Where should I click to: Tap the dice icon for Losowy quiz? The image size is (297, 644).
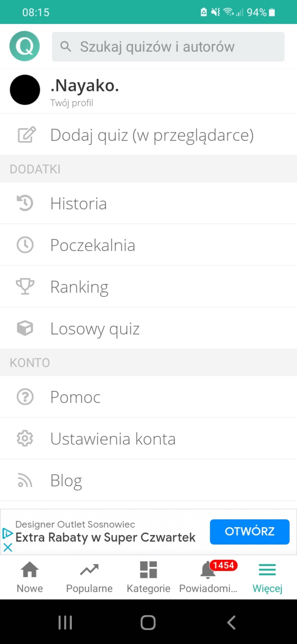tap(25, 328)
